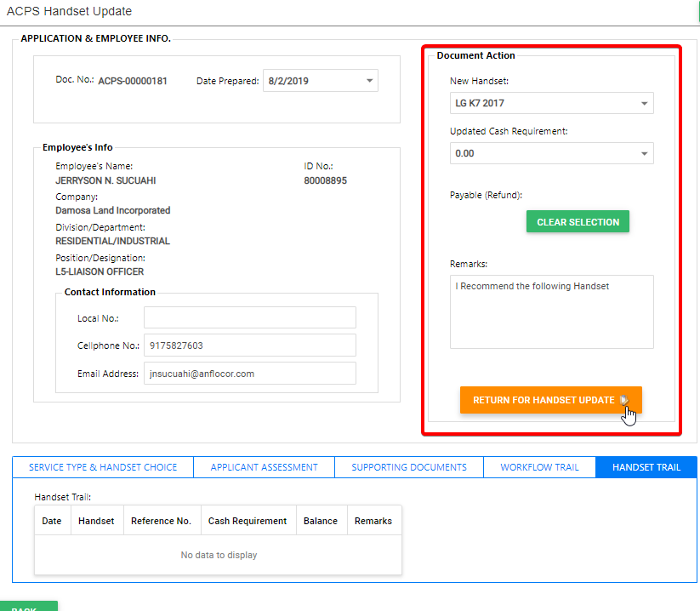Click the Email Address text field

pos(249,374)
